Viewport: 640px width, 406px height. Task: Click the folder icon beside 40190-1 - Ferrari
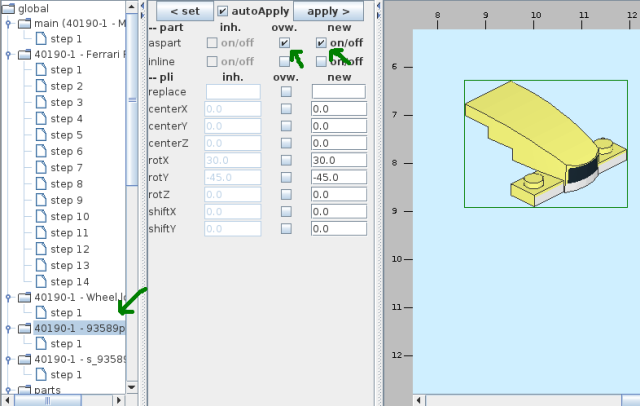coord(24,54)
